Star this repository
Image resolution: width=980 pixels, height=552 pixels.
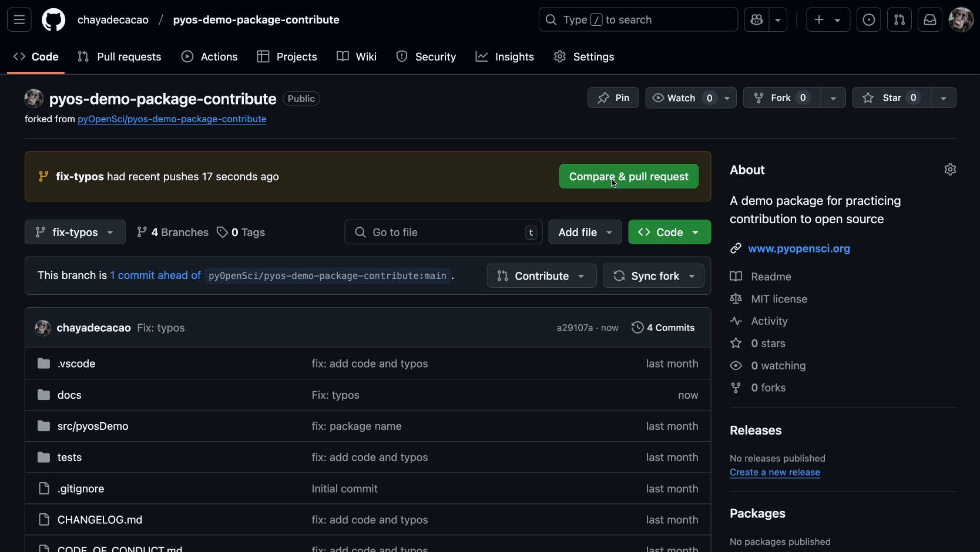point(892,98)
